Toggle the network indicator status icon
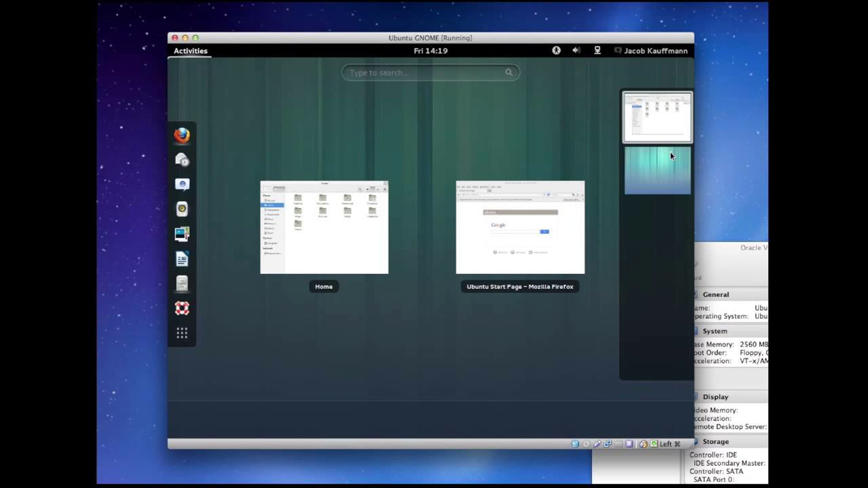This screenshot has height=488, width=868. pos(596,51)
